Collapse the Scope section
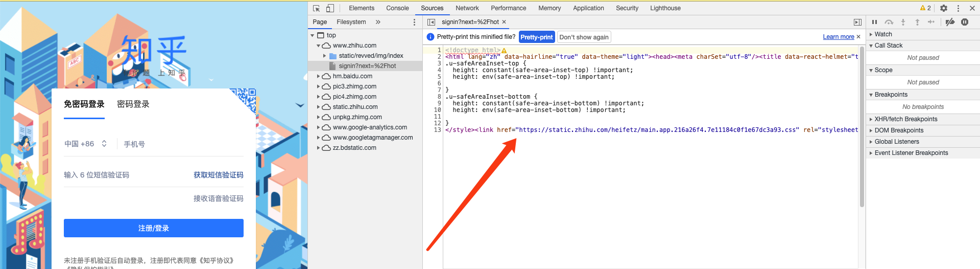Screen dimensions: 980x269 tap(923, 70)
